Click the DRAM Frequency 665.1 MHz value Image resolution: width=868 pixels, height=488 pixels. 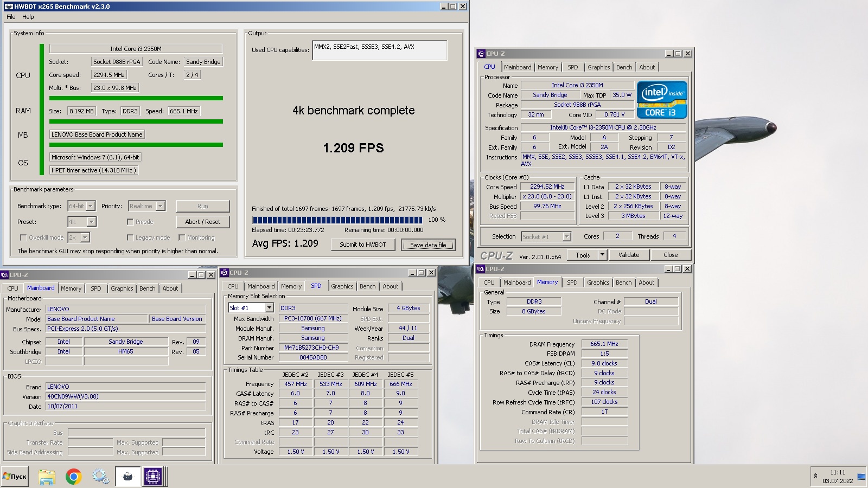pos(604,344)
